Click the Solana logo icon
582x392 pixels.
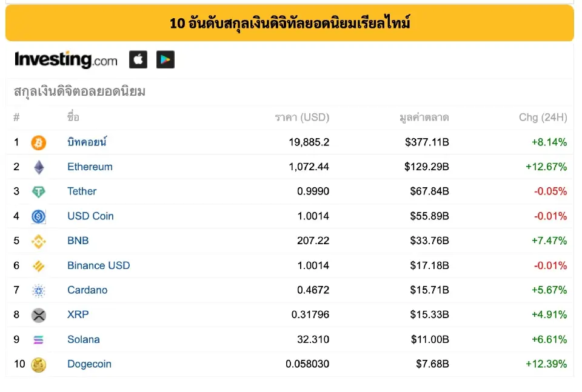(38, 339)
